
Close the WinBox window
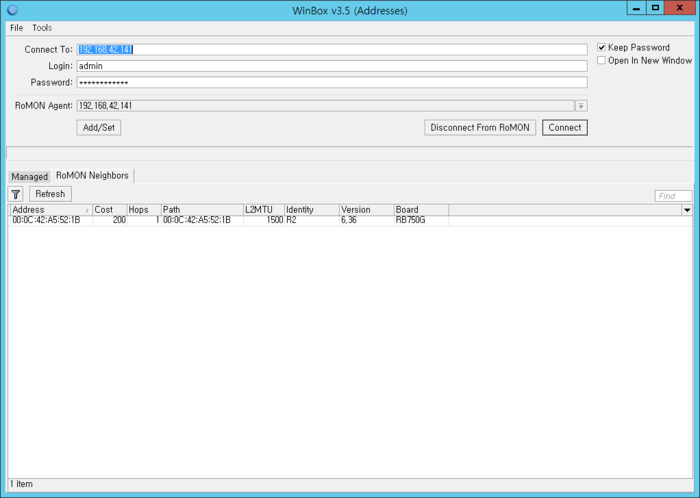[x=679, y=8]
